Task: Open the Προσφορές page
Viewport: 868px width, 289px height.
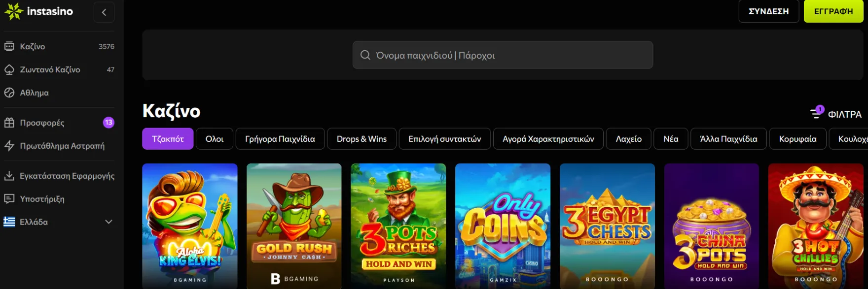Action: click(59, 123)
